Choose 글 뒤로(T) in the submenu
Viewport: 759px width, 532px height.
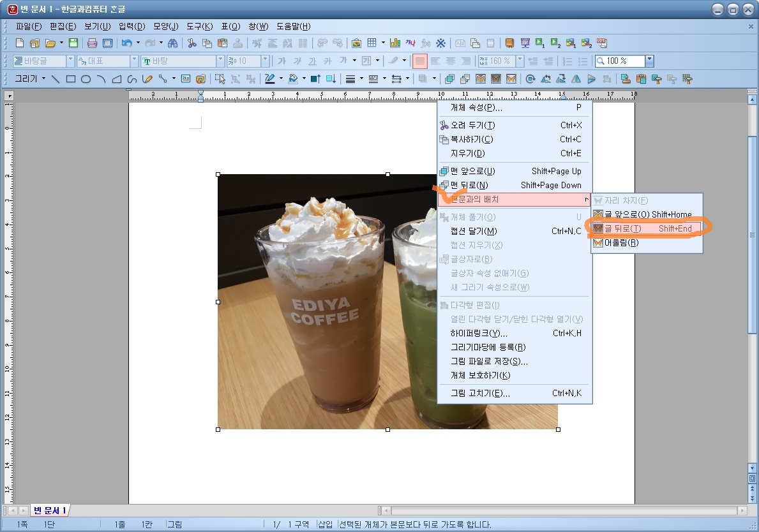(x=647, y=228)
